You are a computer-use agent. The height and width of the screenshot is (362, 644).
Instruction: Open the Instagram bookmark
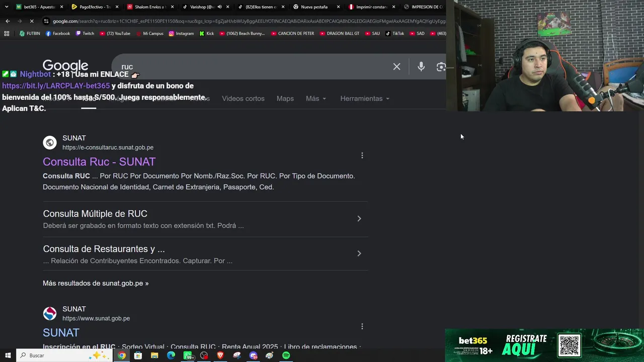181,34
